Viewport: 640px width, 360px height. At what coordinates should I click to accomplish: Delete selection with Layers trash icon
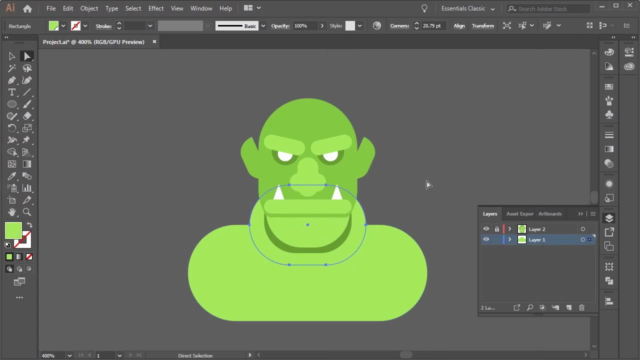(x=582, y=307)
